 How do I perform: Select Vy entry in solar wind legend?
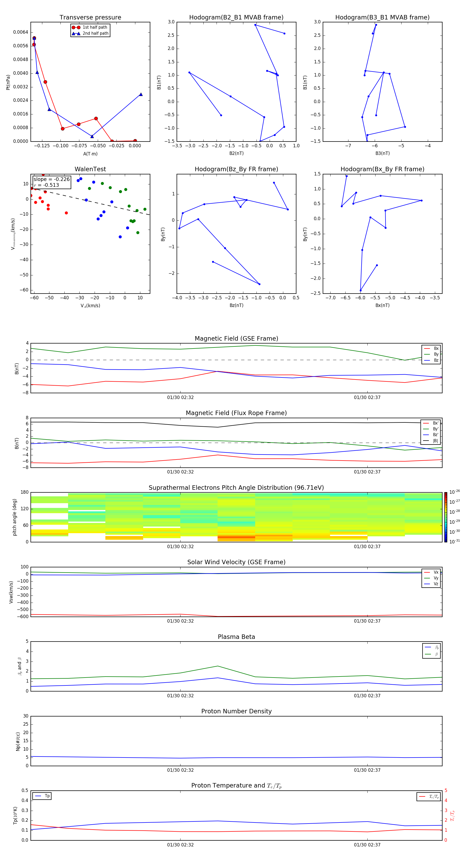pyautogui.click(x=431, y=578)
